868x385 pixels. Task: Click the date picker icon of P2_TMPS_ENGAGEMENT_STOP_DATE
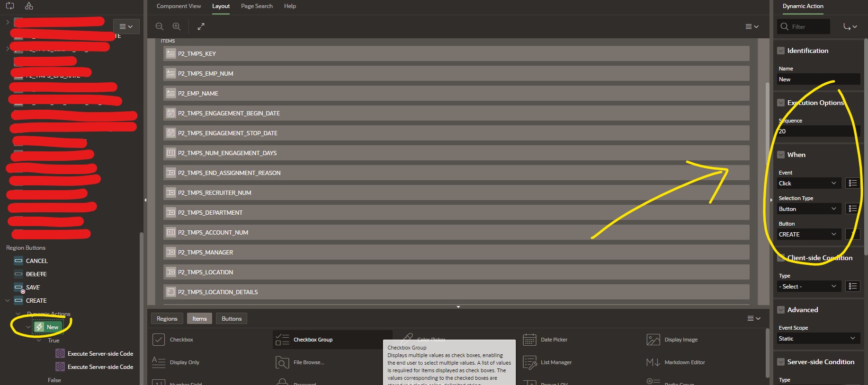171,133
